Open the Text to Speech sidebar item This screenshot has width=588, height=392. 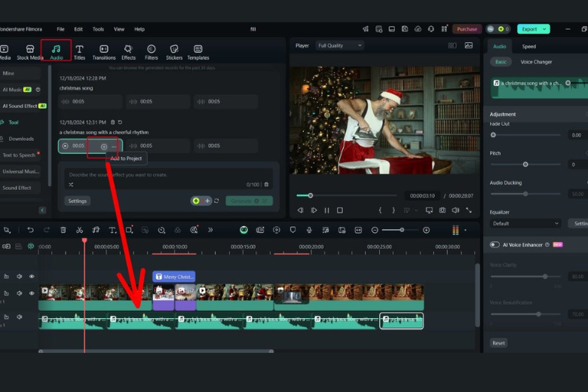tap(19, 155)
